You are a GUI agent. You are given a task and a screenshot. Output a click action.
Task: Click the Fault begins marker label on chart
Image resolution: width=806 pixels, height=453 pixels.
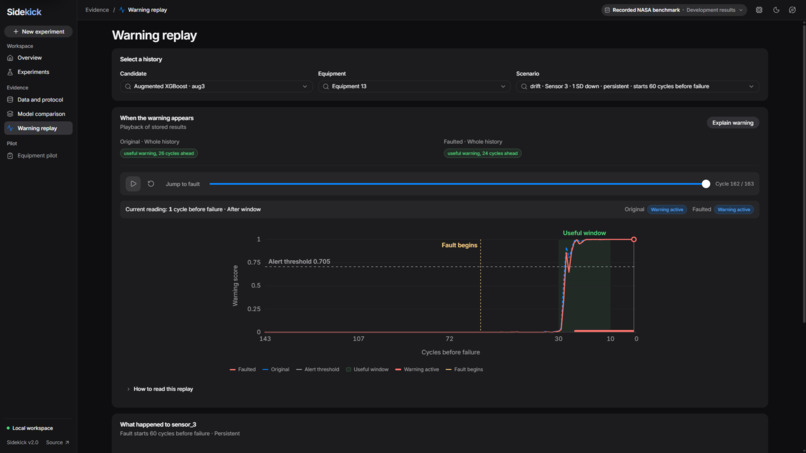pos(459,245)
